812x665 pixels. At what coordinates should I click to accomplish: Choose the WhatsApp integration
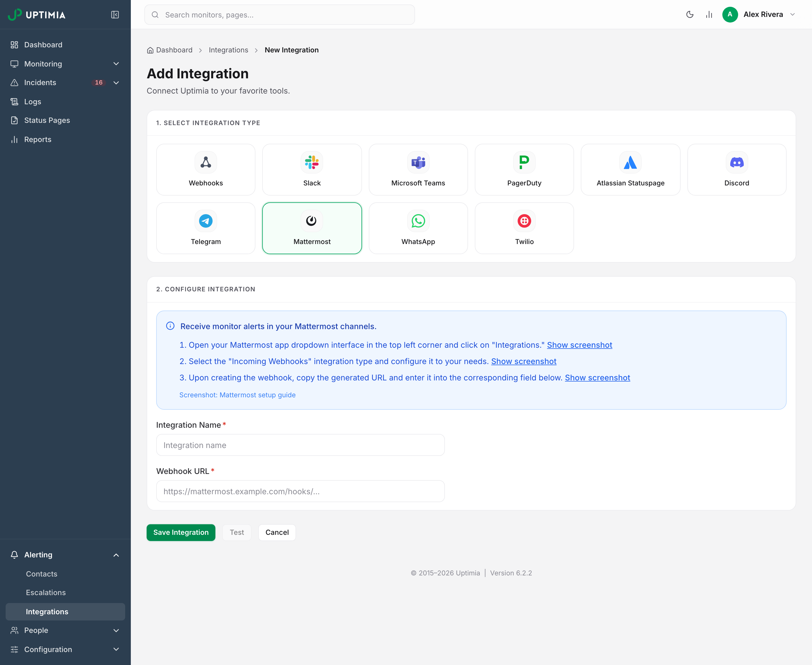(418, 228)
